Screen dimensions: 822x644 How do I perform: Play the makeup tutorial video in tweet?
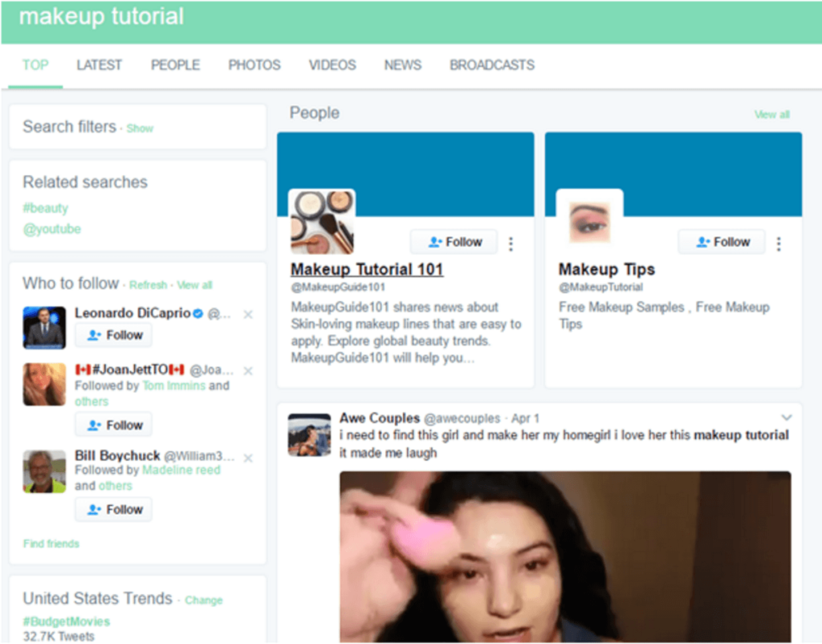(565, 557)
